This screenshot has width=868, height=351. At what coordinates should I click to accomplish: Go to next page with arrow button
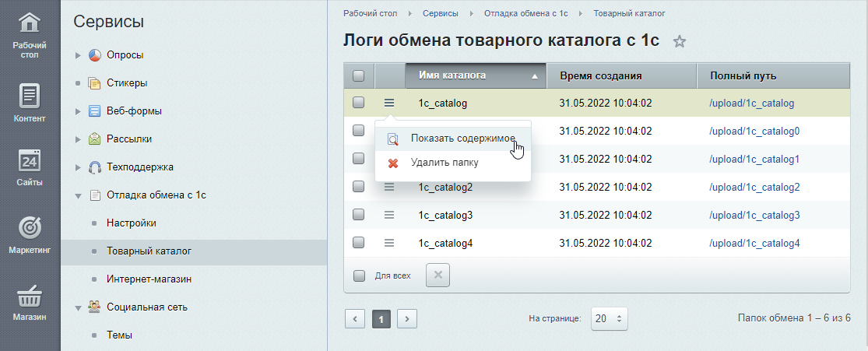pyautogui.click(x=407, y=318)
